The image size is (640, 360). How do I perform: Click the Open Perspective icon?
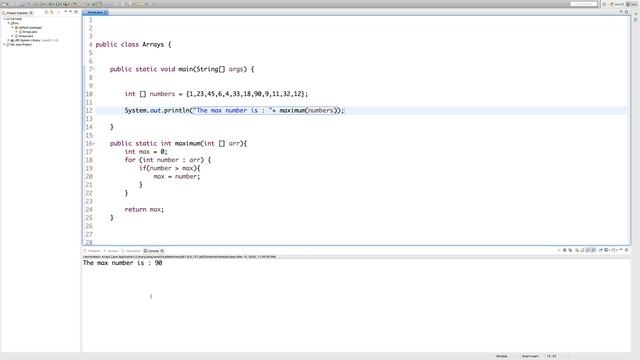tap(604, 4)
